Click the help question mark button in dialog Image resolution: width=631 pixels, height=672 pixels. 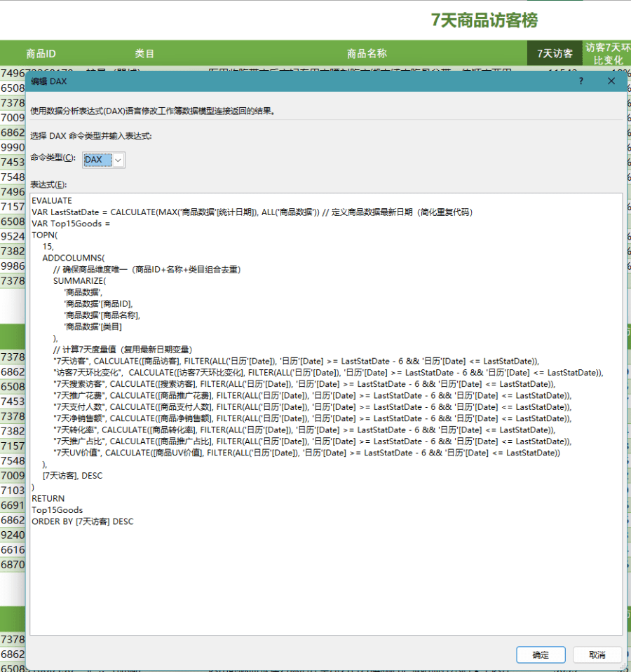coord(581,81)
